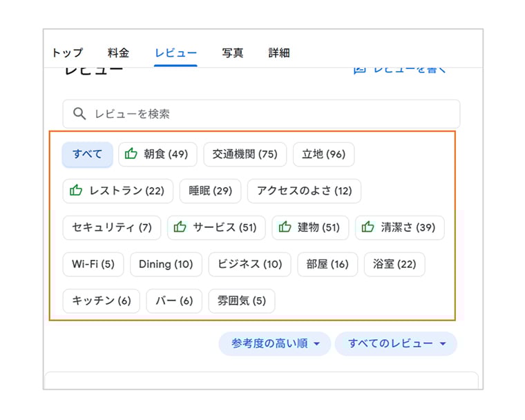Viewport: 525px width, 420px height.
Task: Switch to the 料金 tab
Action: click(118, 52)
